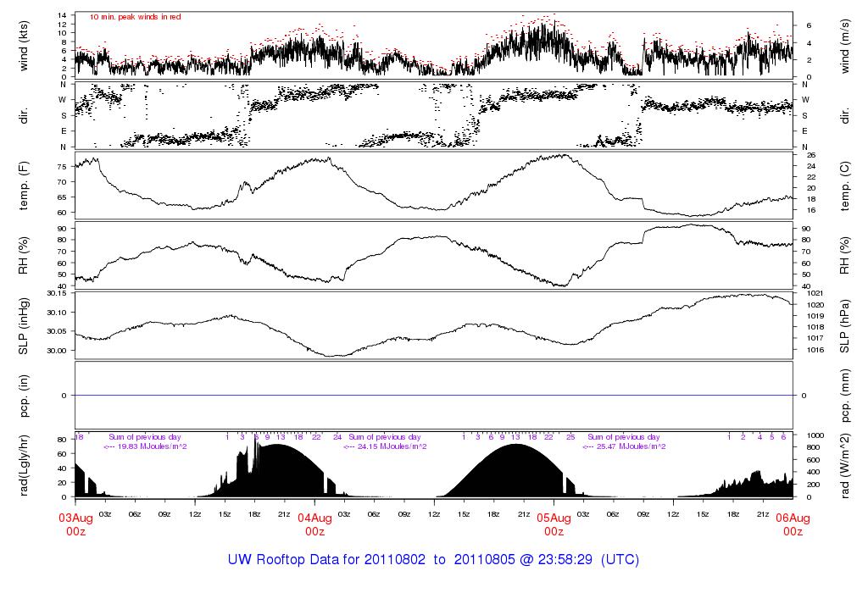The image size is (868, 593).
Task: Click the 24.15 MJoules/m^2 daily sum text
Action: click(x=384, y=446)
